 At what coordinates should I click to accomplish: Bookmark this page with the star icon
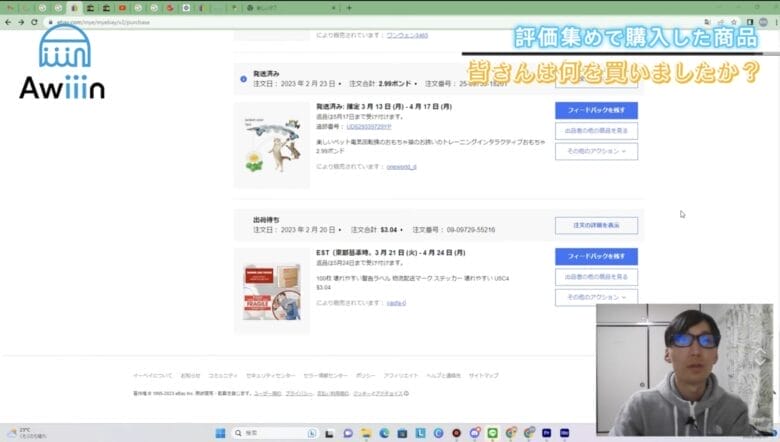pyautogui.click(x=734, y=22)
